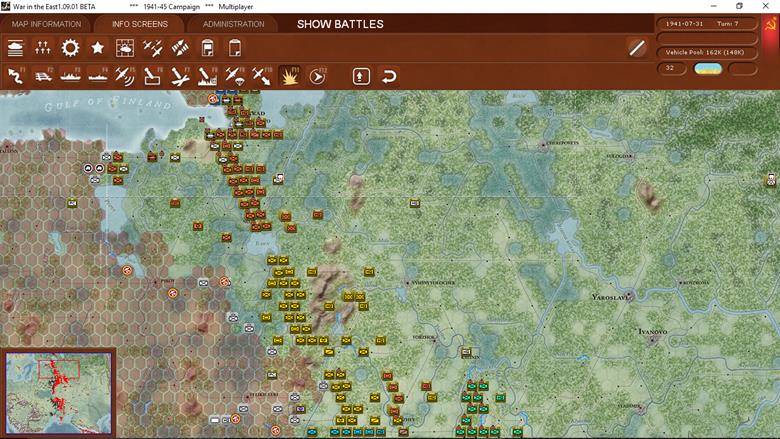Select Air transfer F10 icon
The width and height of the screenshot is (780, 439).
(x=262, y=76)
